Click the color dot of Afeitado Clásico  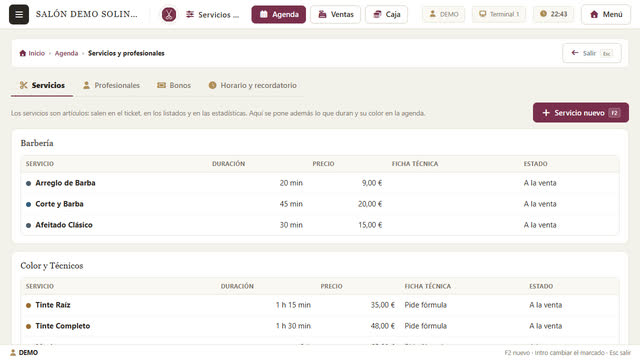point(29,225)
